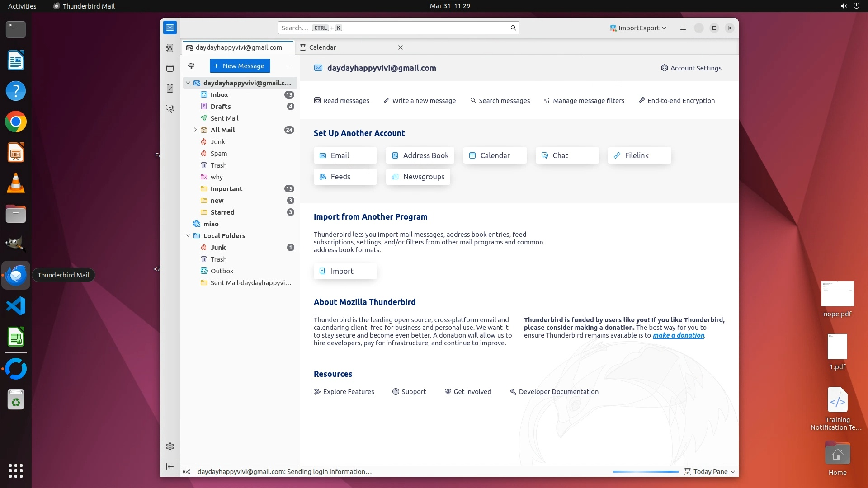868x488 pixels.
Task: Collapse the daydayhappyvivi Gmail account tree
Action: [188, 83]
